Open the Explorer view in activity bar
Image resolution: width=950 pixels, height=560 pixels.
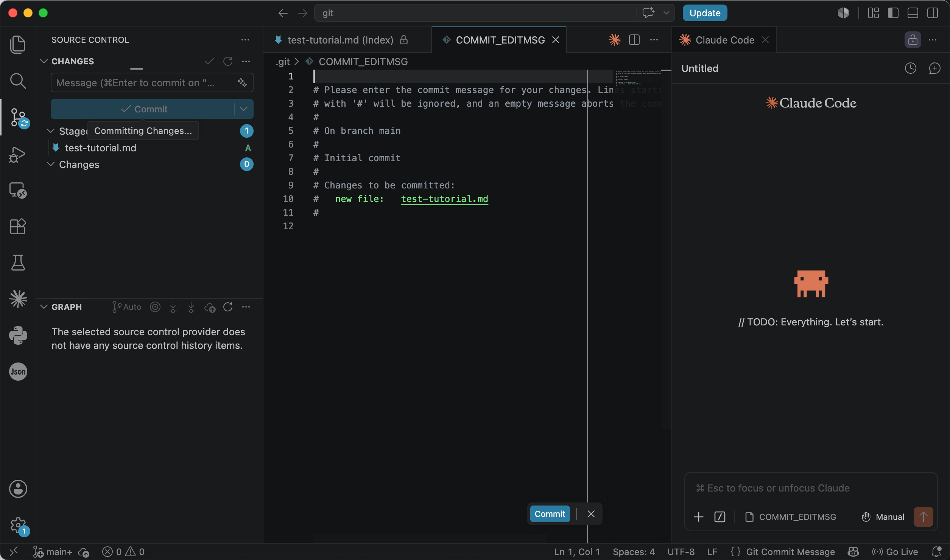click(18, 44)
